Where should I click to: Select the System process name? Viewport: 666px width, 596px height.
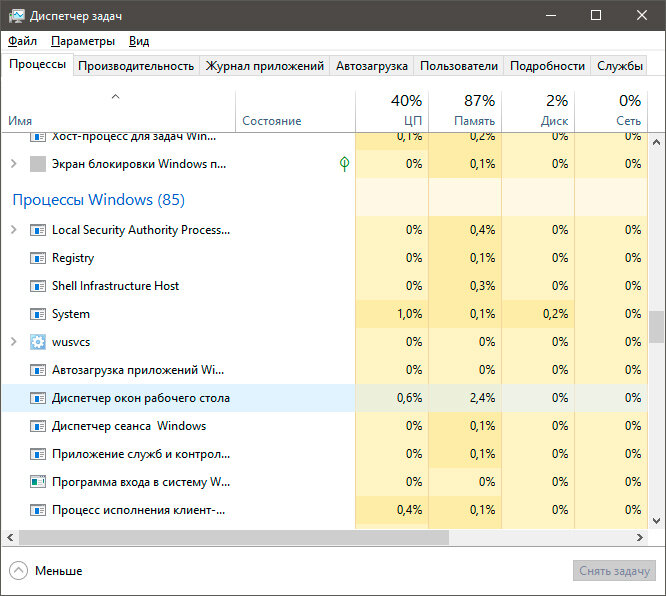(x=71, y=314)
